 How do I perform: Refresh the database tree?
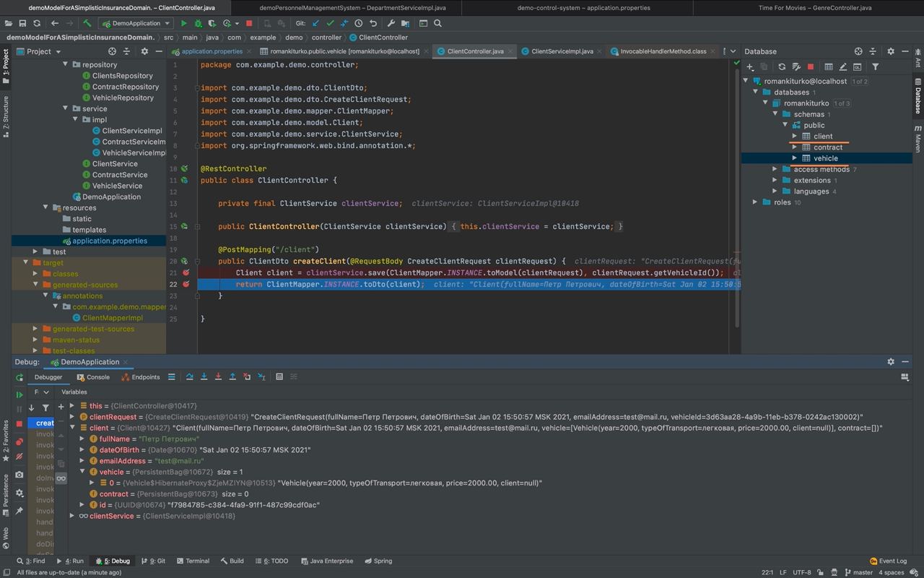[782, 66]
